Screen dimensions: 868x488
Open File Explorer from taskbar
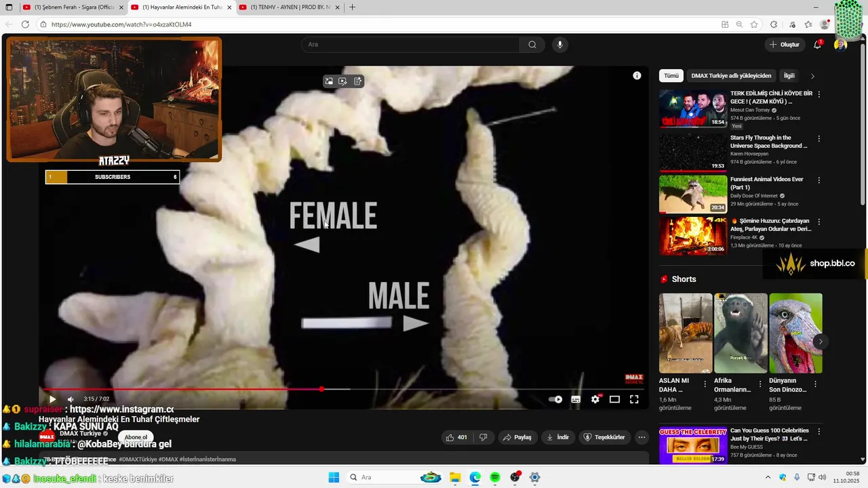tap(455, 477)
